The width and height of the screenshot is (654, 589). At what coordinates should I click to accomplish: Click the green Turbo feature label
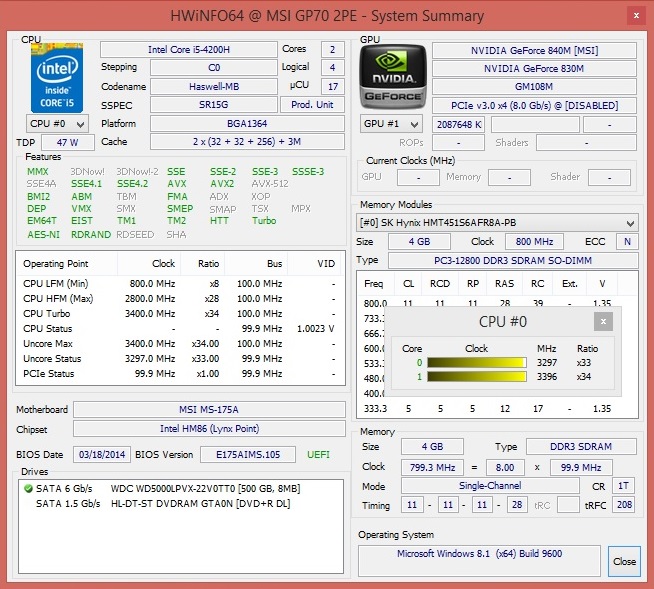coord(264,220)
